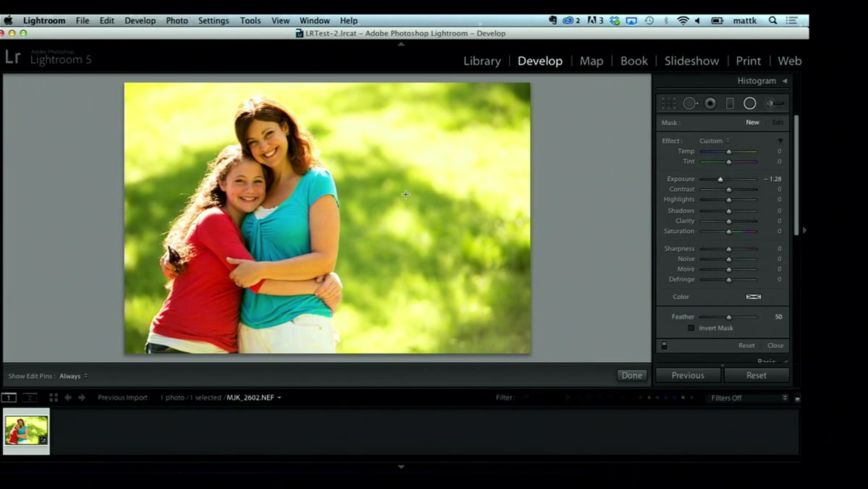Open the Color swatch picker
The width and height of the screenshot is (868, 489).
(x=753, y=297)
